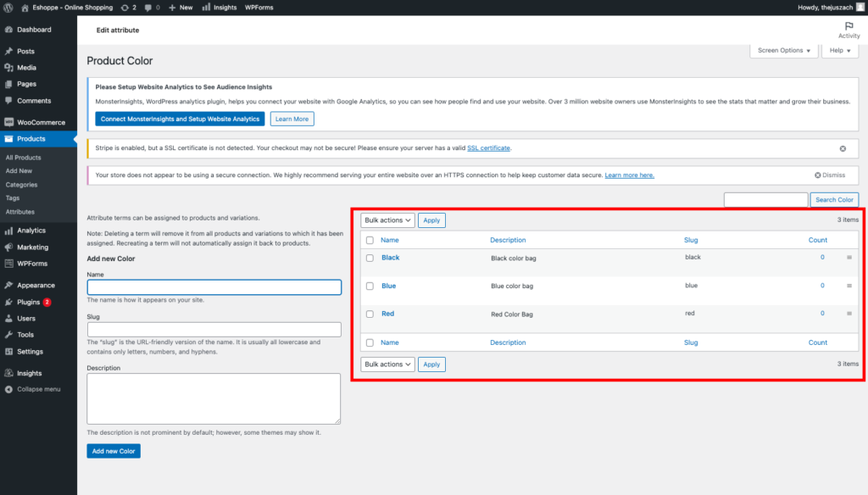Click the Dashboard gauge icon

click(x=8, y=30)
